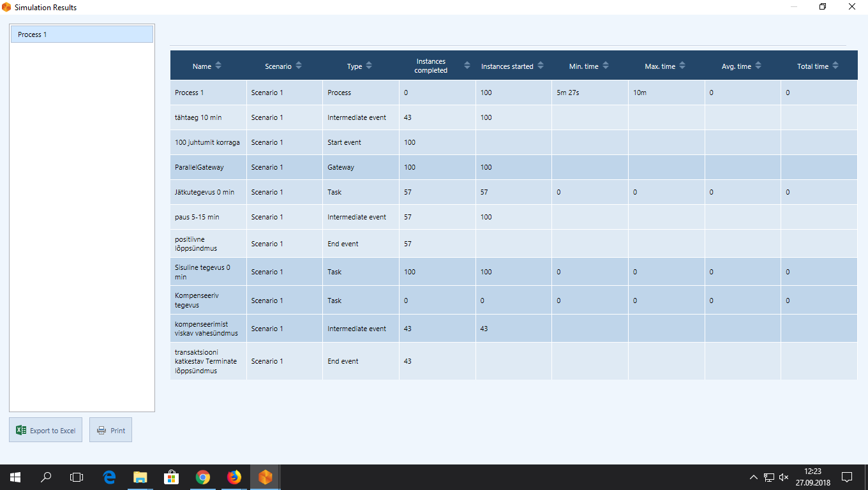Click 'End event' in positiivne lõppsündmus row
Viewport: 868px width, 490px height.
[x=343, y=244]
